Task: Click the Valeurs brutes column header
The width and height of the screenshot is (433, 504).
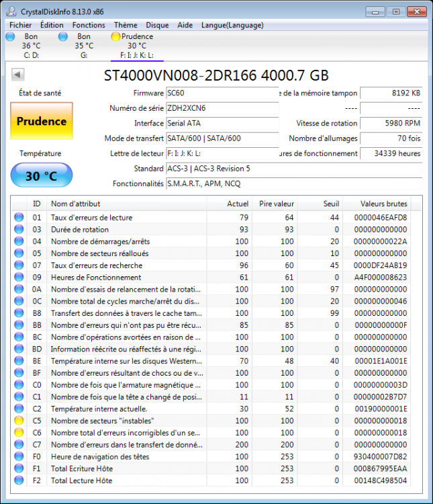Action: [x=377, y=204]
